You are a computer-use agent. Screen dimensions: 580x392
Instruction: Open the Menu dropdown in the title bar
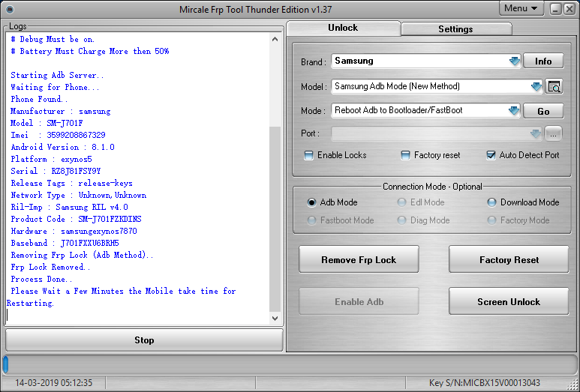tap(521, 8)
